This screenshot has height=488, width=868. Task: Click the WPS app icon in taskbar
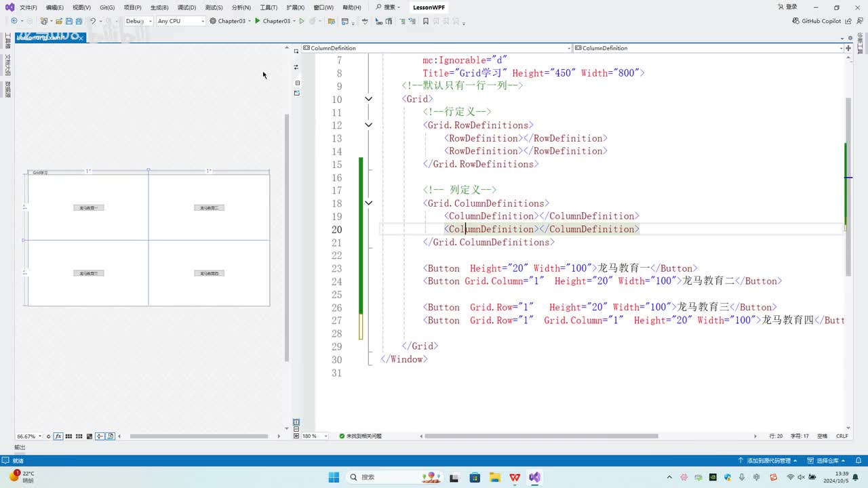pyautogui.click(x=515, y=477)
